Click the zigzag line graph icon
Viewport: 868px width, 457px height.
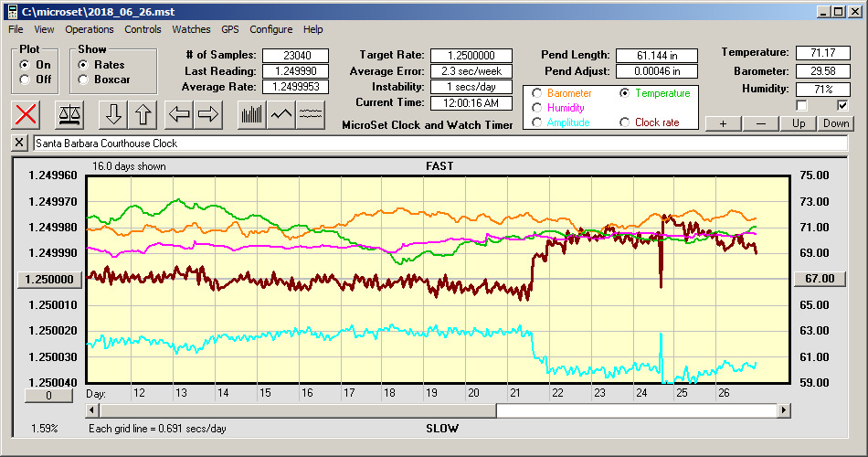pos(281,114)
